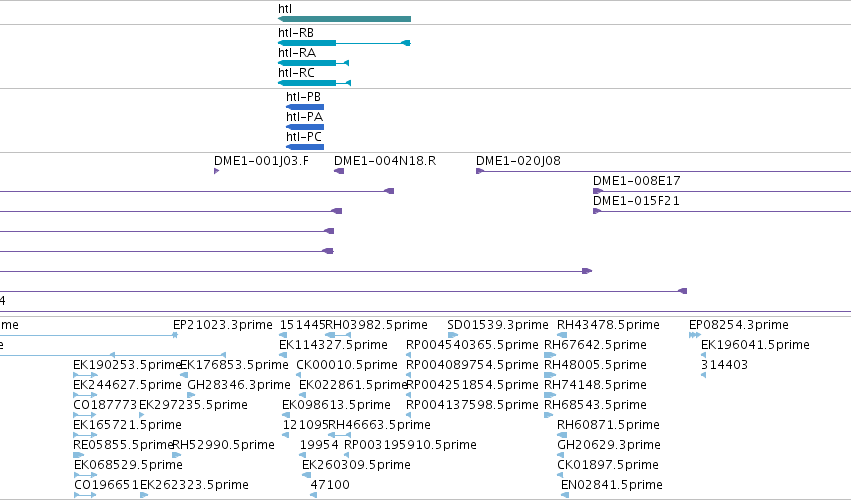This screenshot has height=500, width=851.
Task: Click RH60871.5prime EST label
Action: point(608,425)
